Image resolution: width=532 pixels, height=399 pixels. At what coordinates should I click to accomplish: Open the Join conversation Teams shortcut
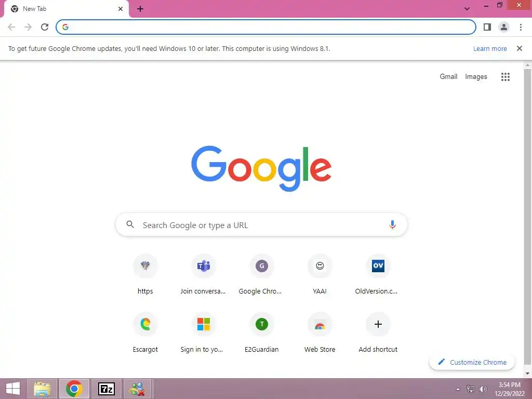tap(203, 275)
